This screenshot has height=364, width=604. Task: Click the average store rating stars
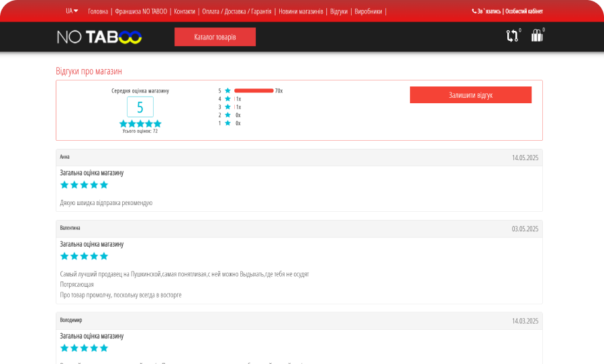click(140, 123)
